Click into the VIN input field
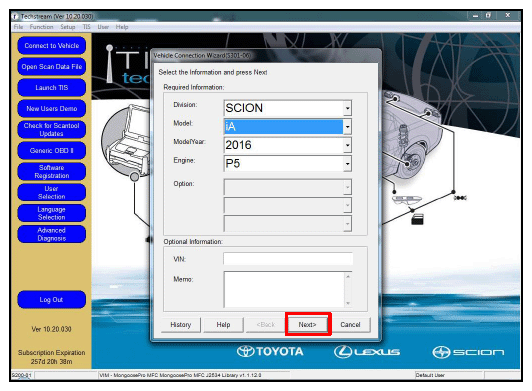This screenshot has height=391, width=532. point(288,259)
